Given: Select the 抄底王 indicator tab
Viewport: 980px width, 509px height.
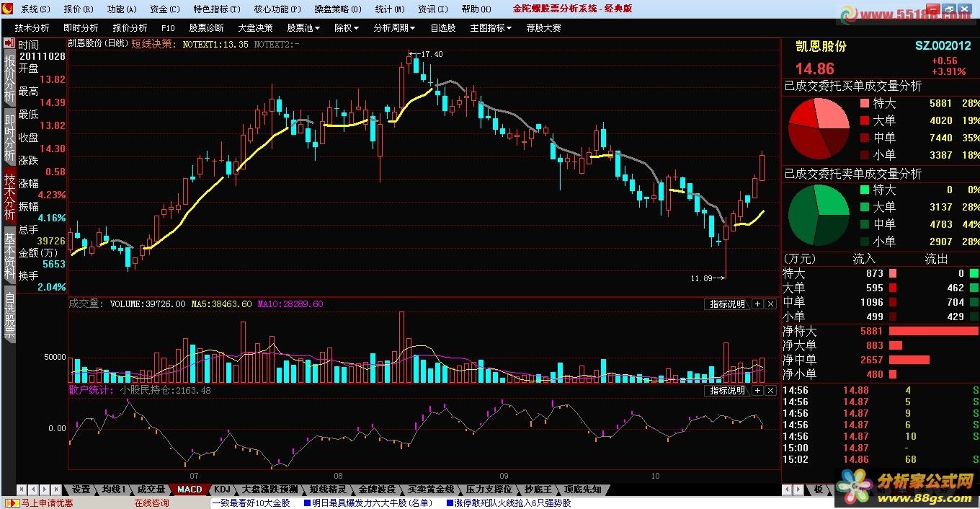Looking at the screenshot, I should (538, 490).
